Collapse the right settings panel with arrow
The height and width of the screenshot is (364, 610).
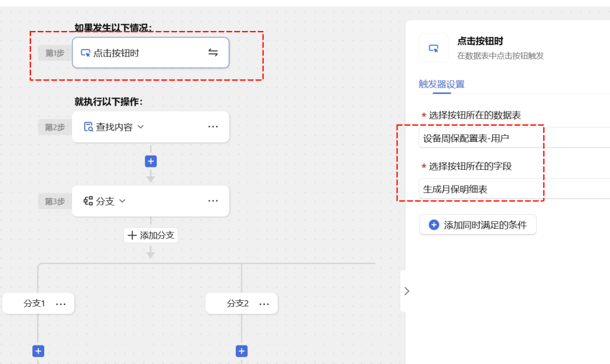pyautogui.click(x=406, y=291)
